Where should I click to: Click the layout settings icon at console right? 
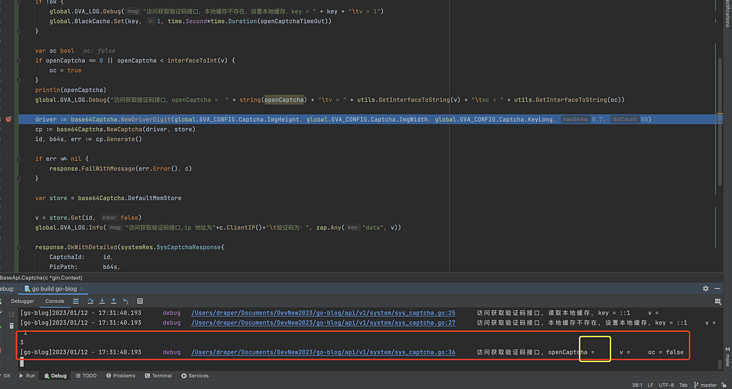pos(718,302)
